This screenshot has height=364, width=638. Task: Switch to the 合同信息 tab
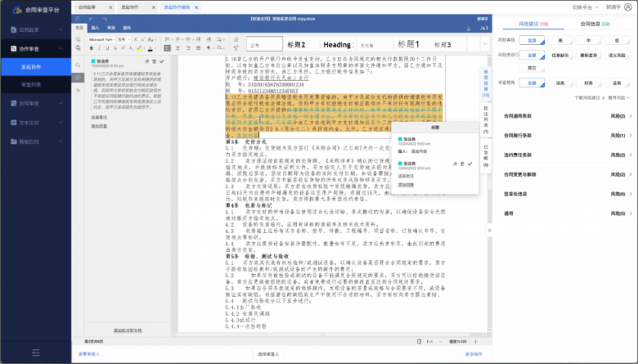tap(595, 24)
